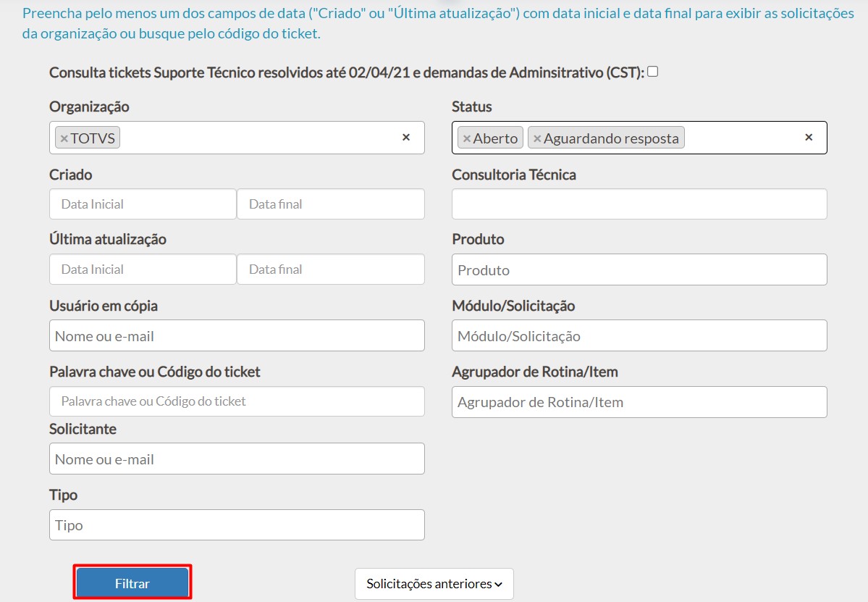Click the Última atualização label
The height and width of the screenshot is (602, 868).
(x=108, y=239)
